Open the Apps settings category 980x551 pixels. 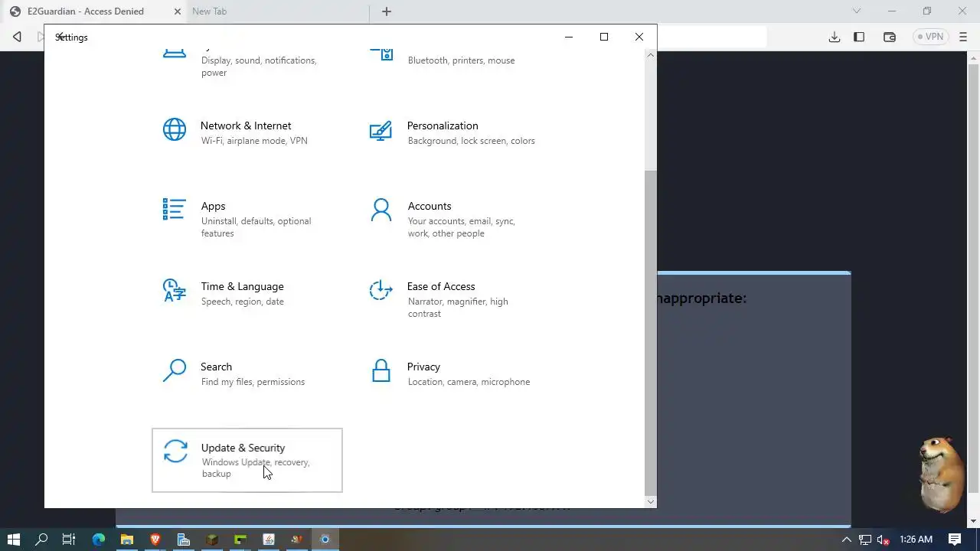[x=247, y=219]
